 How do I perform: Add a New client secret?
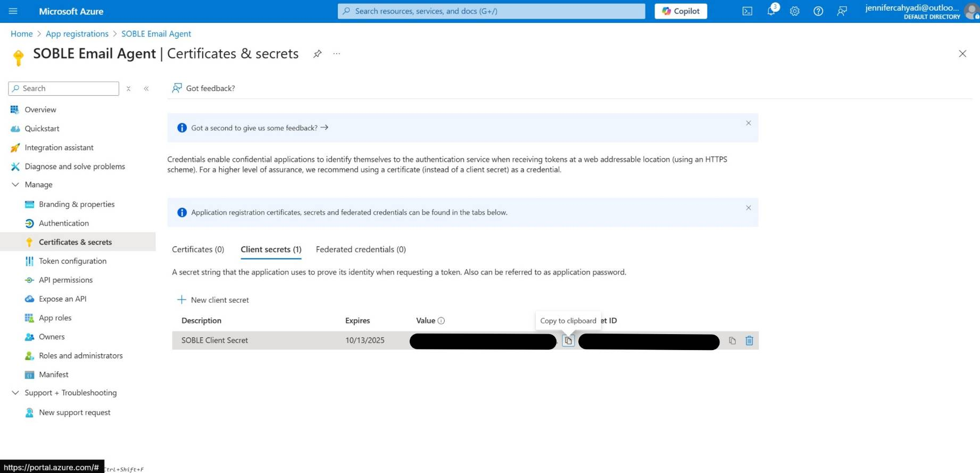[x=213, y=300]
